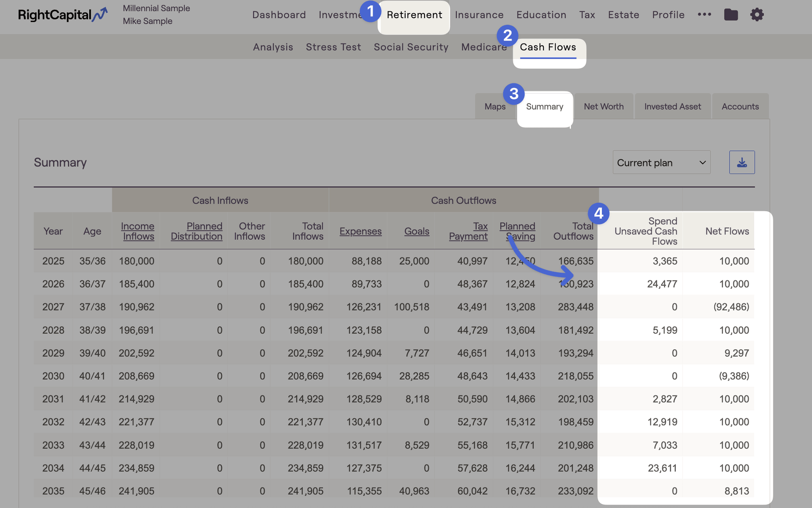Open the Income Inflows column link
This screenshot has height=508, width=812.
pyautogui.click(x=138, y=231)
